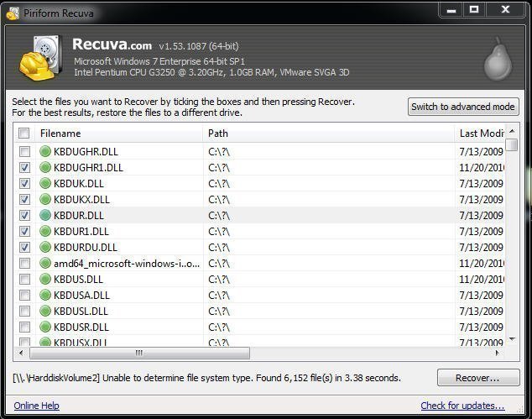The image size is (532, 419).
Task: Select the KBDURDU.DLL filename
Action: pyautogui.click(x=86, y=247)
